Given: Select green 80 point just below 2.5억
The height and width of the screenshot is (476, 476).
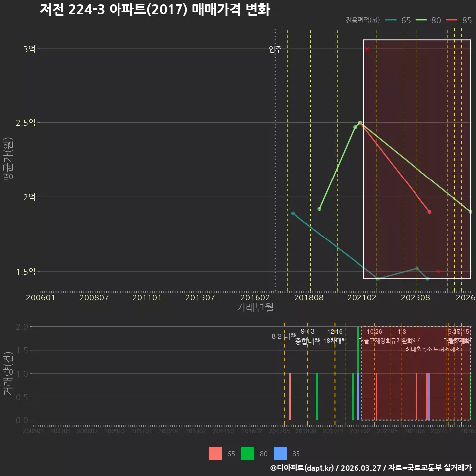Looking at the screenshot, I should (355, 127).
